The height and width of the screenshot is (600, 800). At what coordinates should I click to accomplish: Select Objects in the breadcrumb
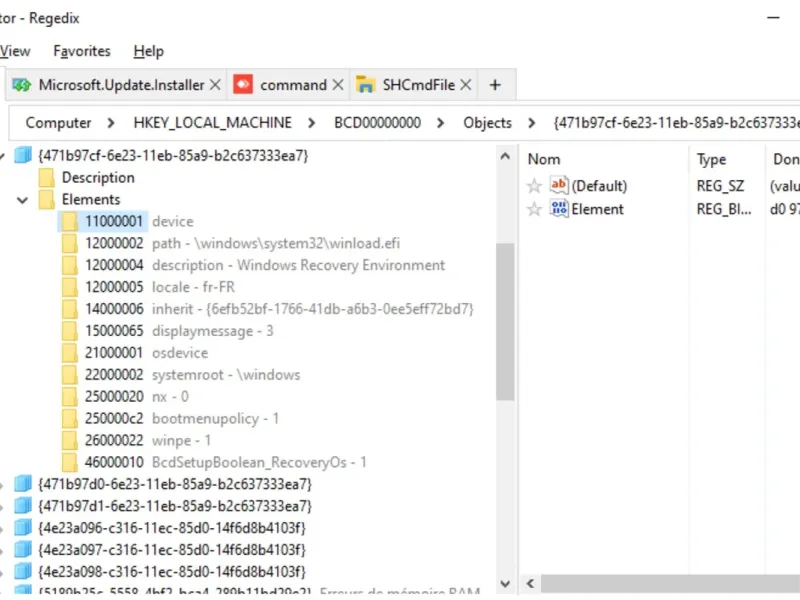487,123
